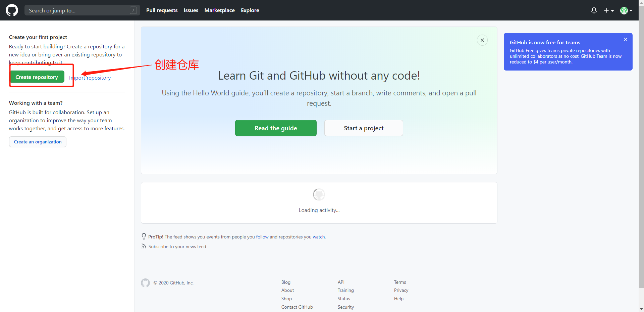Open the Explore page
Viewport: 644px width, 312px height.
(x=250, y=10)
